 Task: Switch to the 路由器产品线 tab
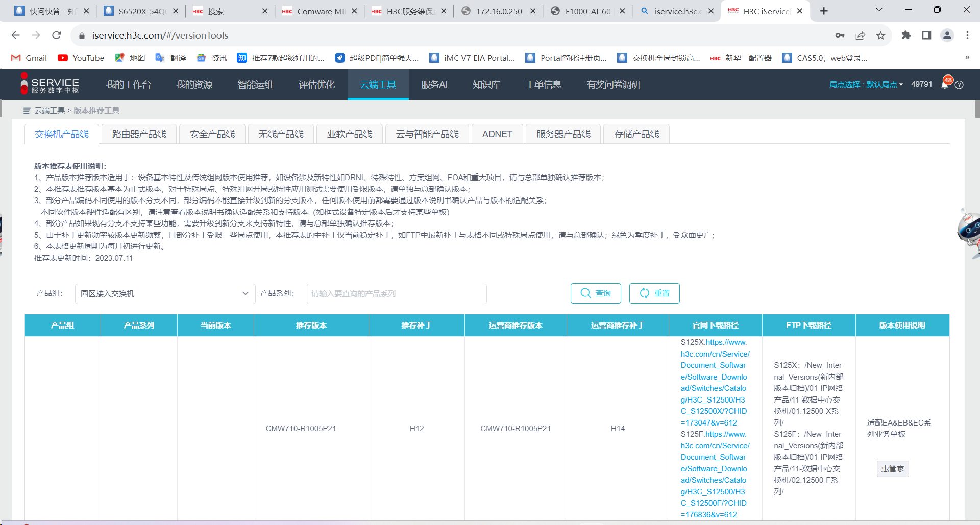[139, 134]
